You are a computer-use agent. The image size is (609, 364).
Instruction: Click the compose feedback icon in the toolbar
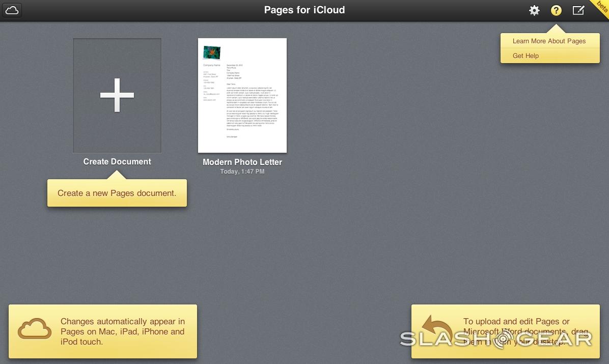[578, 10]
